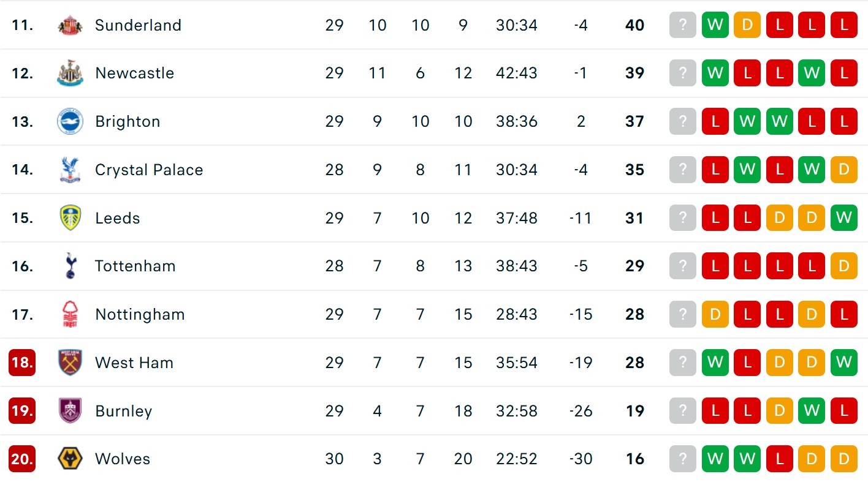Click Tottenham's orange D form badge
The image size is (868, 482).
[843, 266]
